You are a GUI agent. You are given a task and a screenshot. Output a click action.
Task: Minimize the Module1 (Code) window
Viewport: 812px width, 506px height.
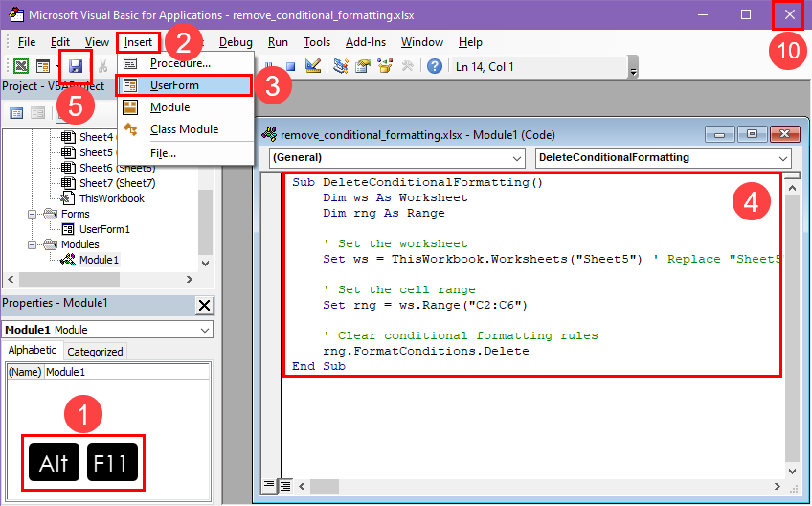point(720,134)
